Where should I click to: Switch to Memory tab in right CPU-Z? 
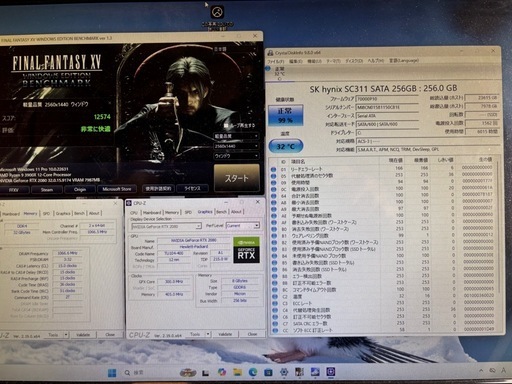click(172, 212)
